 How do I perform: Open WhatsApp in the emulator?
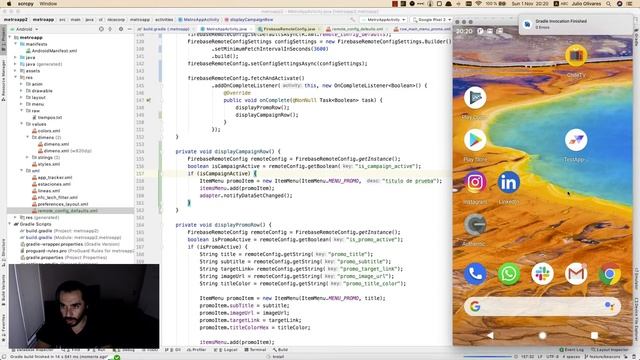tap(509, 273)
